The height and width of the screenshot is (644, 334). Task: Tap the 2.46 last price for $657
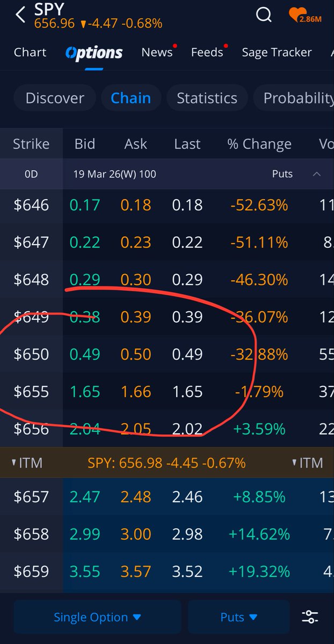point(187,496)
